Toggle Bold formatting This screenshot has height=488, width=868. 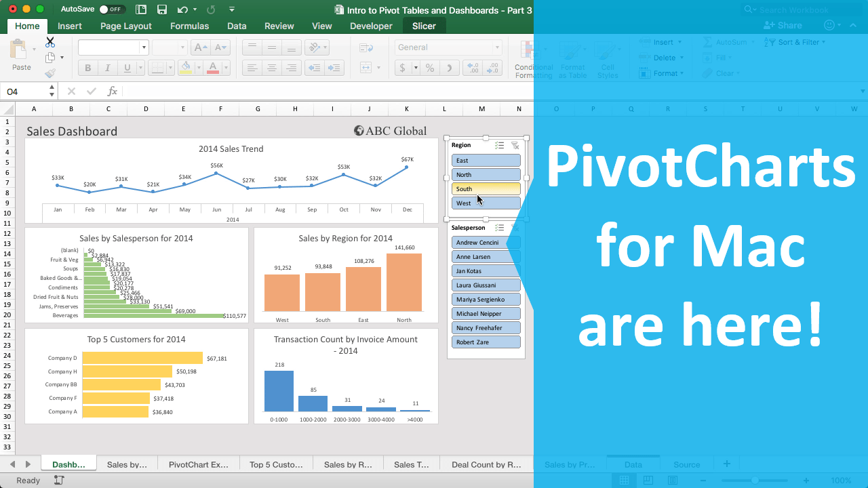pyautogui.click(x=87, y=68)
